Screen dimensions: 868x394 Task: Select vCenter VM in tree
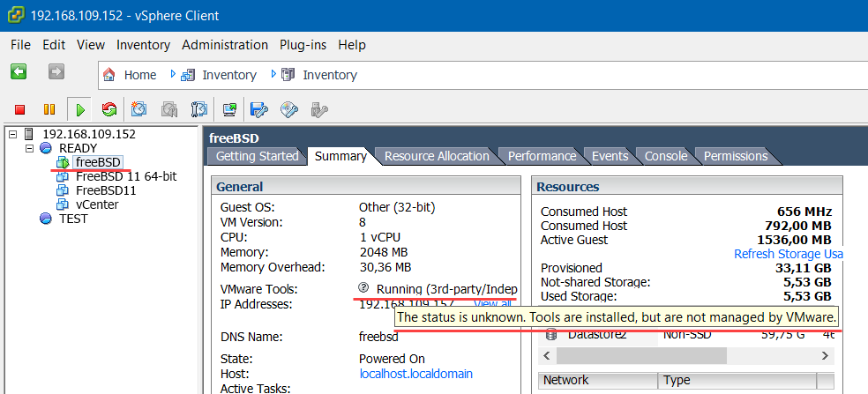coord(97,204)
